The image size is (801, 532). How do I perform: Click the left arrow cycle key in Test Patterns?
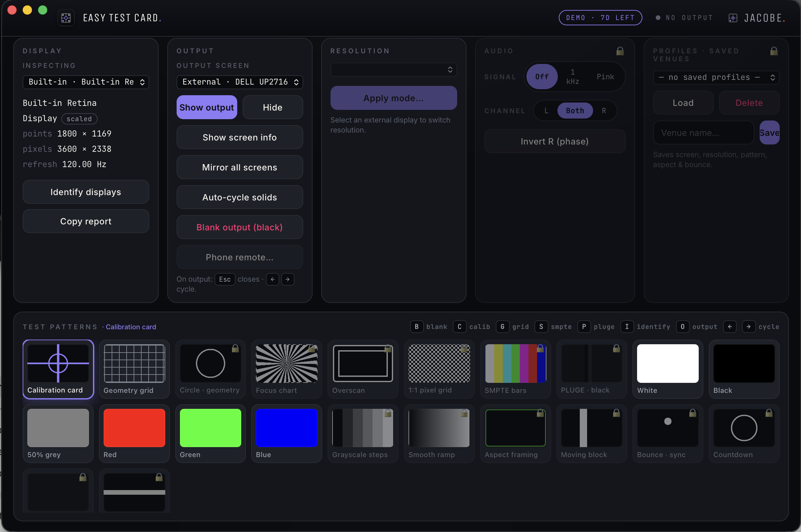click(x=730, y=327)
